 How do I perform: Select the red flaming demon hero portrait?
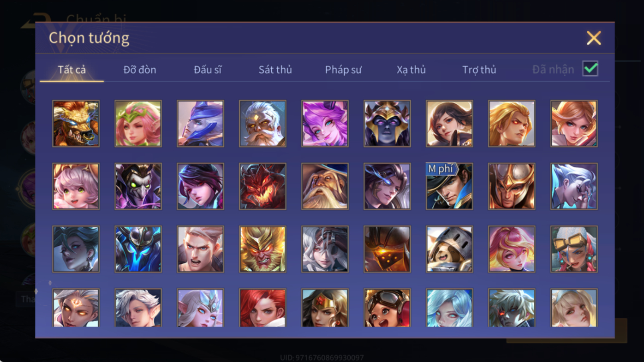point(262,186)
